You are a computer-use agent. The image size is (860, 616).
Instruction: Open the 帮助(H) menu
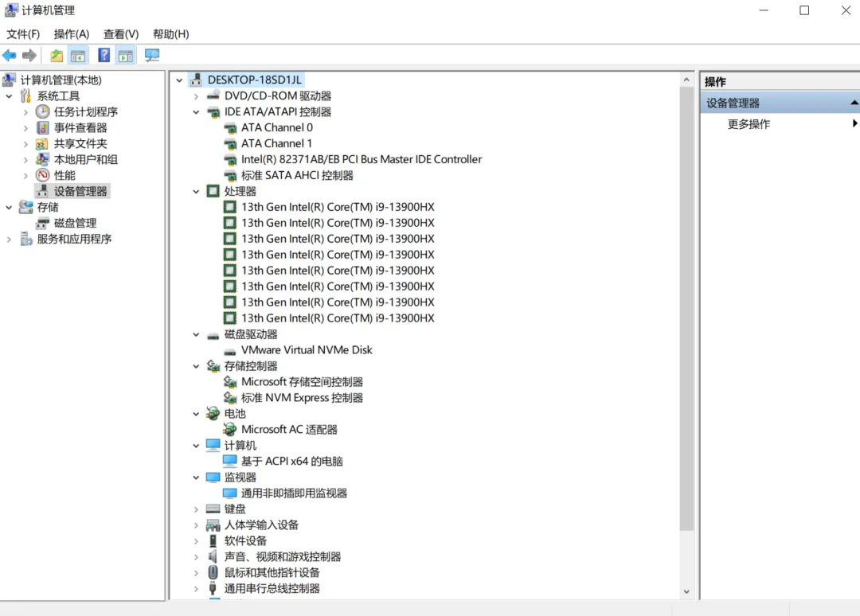point(171,34)
